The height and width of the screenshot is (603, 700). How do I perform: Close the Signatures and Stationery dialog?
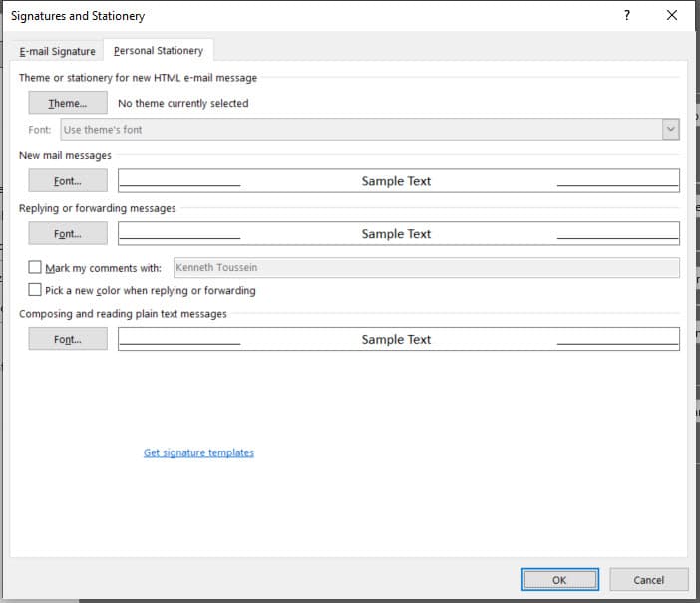tap(672, 16)
